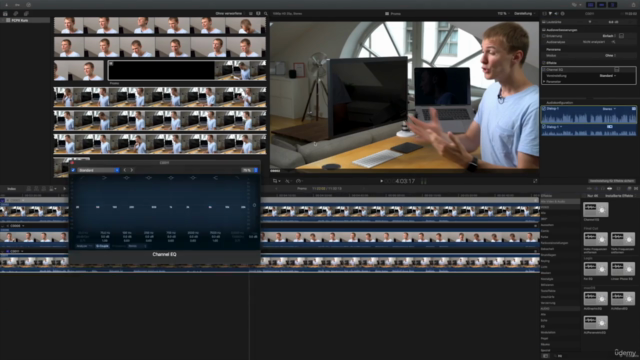Open timeline clip appearance icon
Image resolution: width=640 pixels, height=360 pixels.
click(619, 189)
